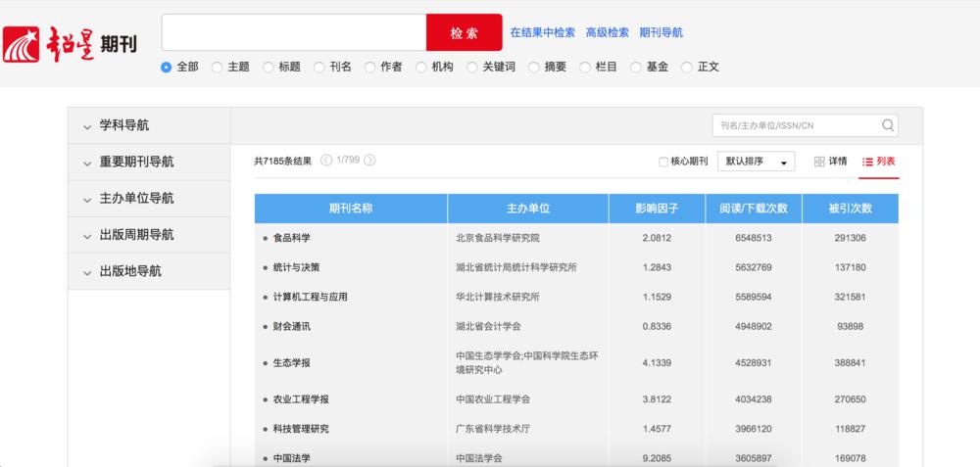980x467 pixels.
Task: Select the 主题 radio button
Action: pos(217,68)
